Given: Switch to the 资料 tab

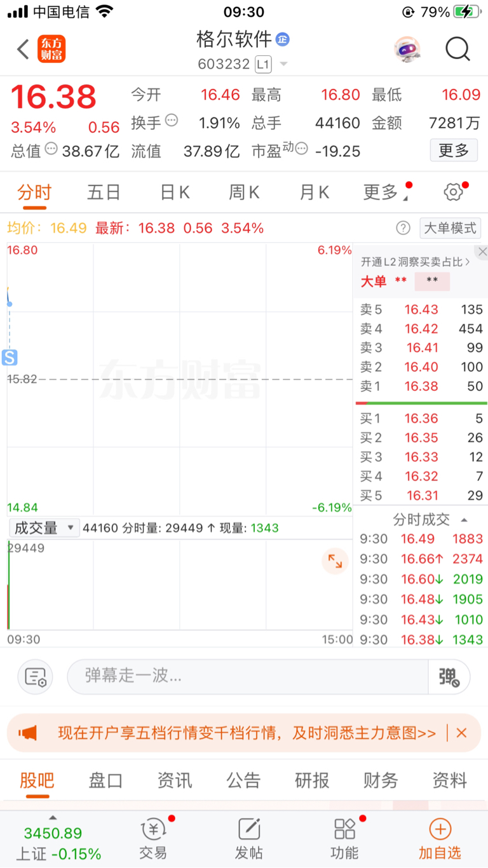Looking at the screenshot, I should pyautogui.click(x=450, y=780).
